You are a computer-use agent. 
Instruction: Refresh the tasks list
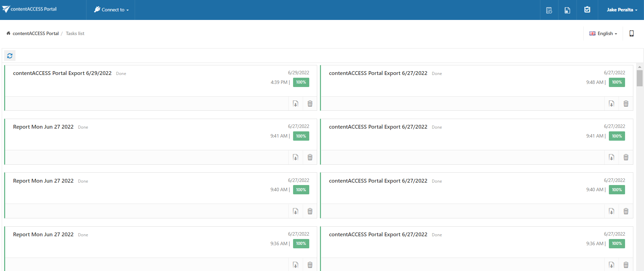10,56
